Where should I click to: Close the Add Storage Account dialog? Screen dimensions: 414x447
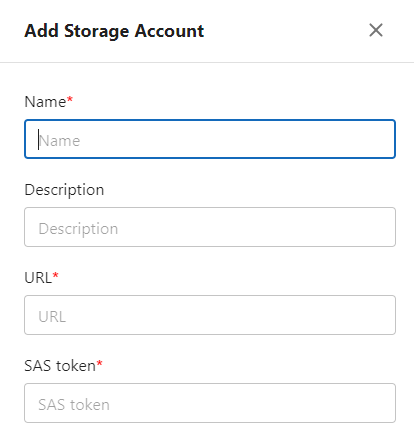[376, 30]
